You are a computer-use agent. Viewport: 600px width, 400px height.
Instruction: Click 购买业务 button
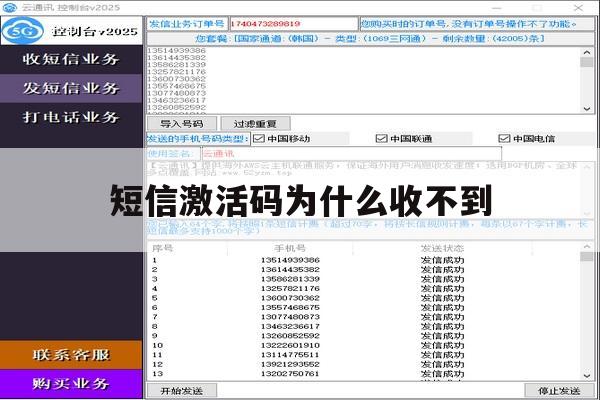(x=71, y=384)
